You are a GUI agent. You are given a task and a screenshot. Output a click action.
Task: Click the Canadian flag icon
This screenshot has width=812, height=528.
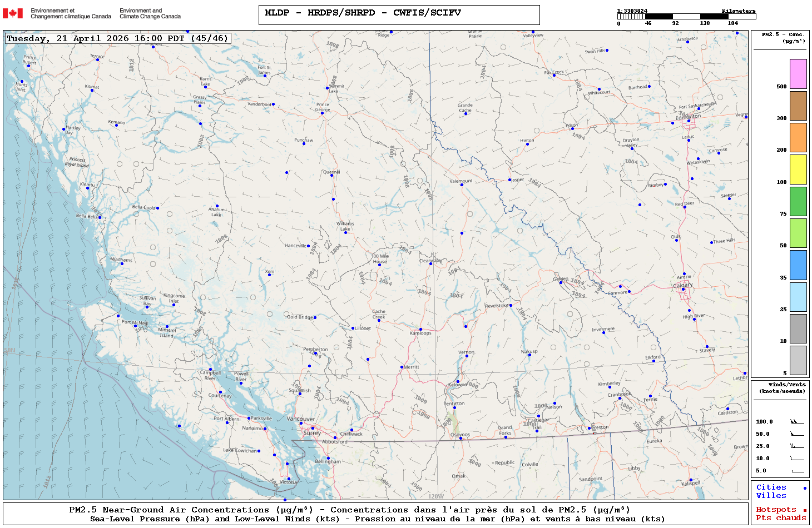(x=13, y=13)
